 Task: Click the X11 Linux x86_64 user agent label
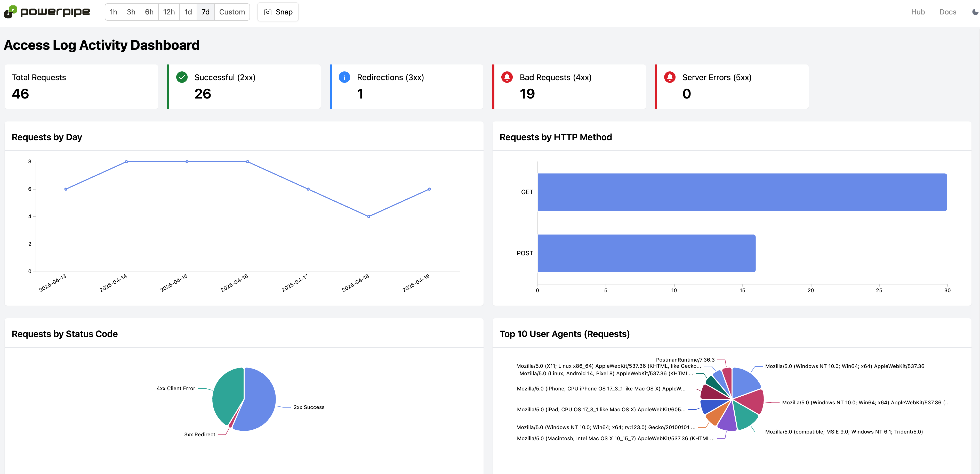608,366
